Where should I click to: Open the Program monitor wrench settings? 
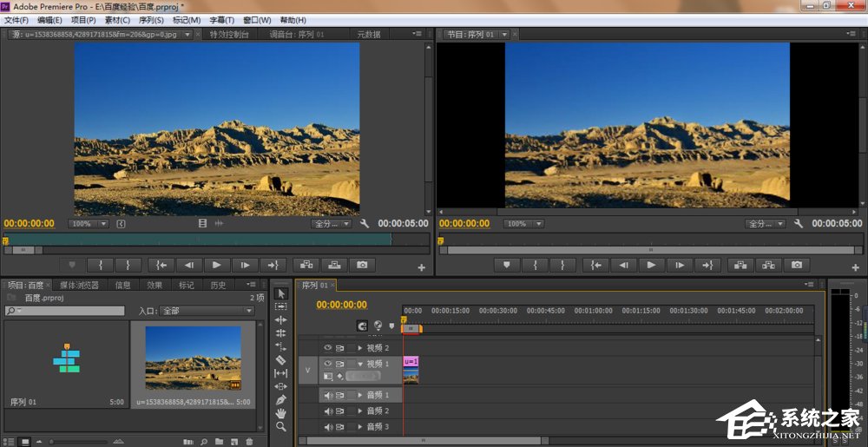(x=799, y=223)
